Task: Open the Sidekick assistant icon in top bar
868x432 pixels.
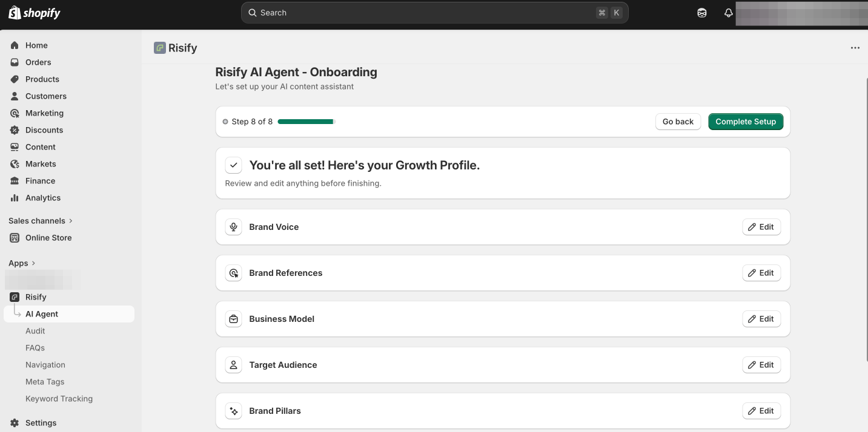Action: (702, 13)
